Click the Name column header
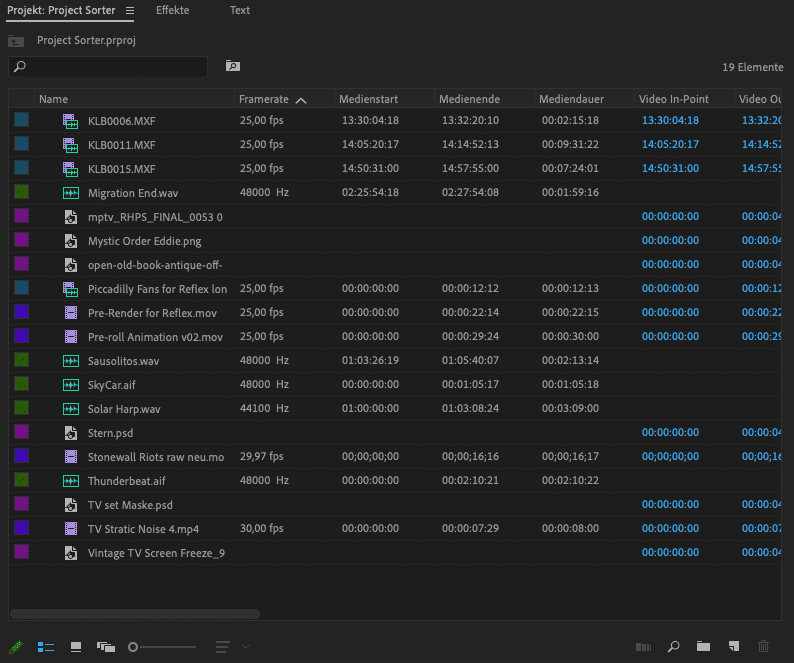The height and width of the screenshot is (663, 794). (x=54, y=100)
